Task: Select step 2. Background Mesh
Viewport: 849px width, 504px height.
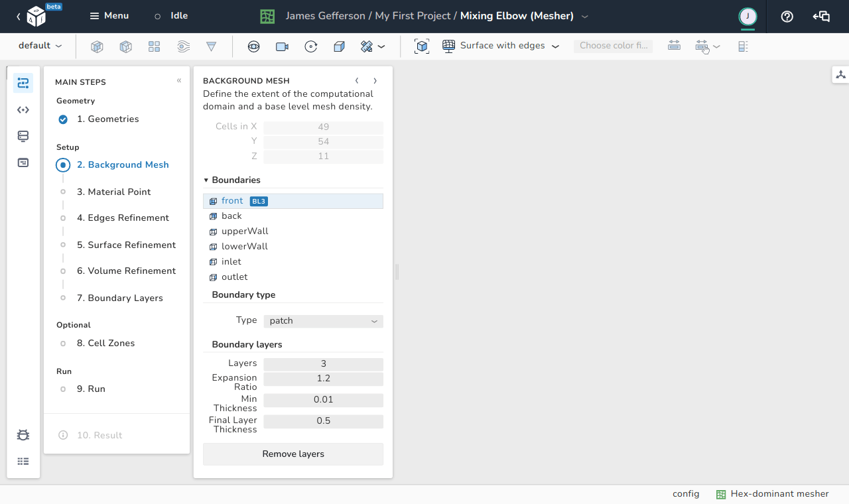Action: 123,165
